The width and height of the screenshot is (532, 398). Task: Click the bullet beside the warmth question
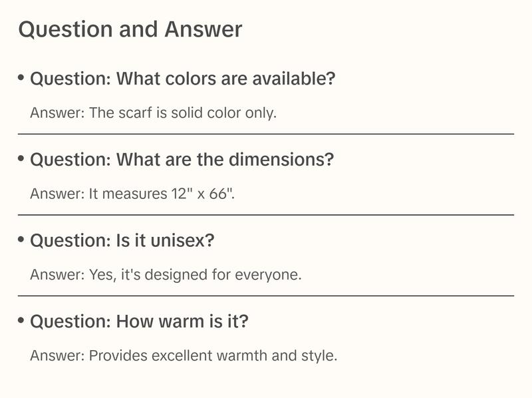21,321
